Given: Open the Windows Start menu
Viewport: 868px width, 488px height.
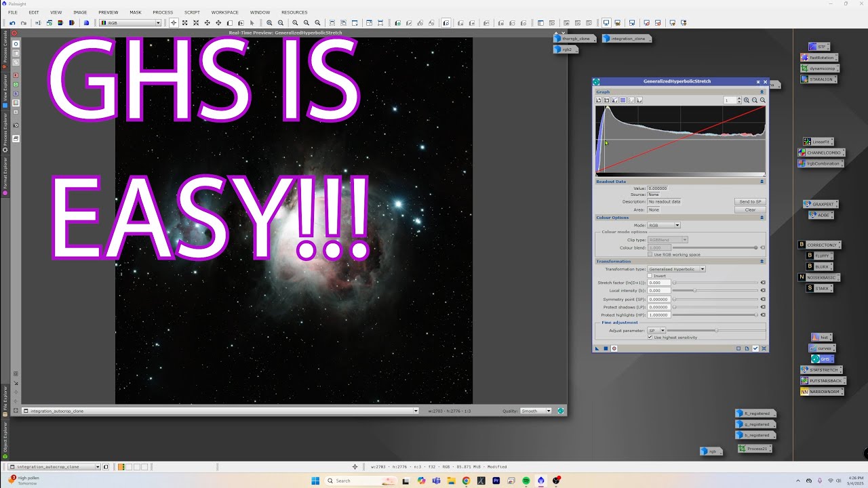Looking at the screenshot, I should click(315, 481).
